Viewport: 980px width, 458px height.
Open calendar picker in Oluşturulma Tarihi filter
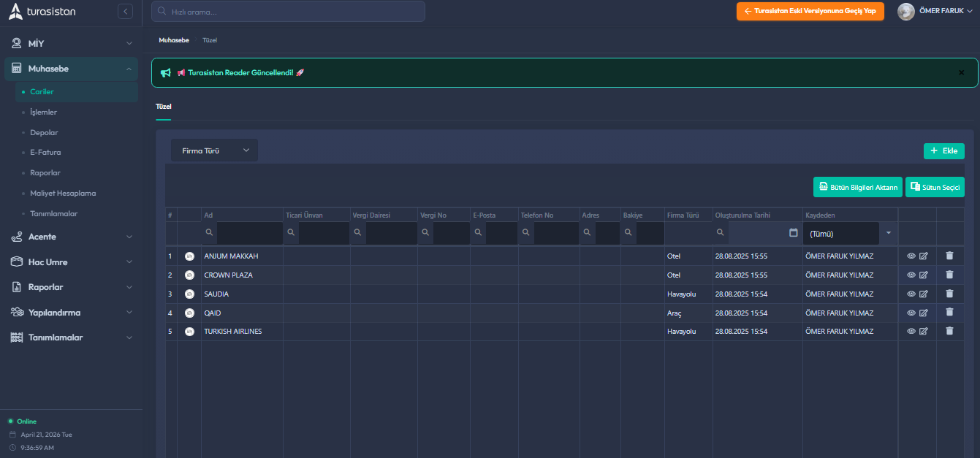click(x=793, y=233)
